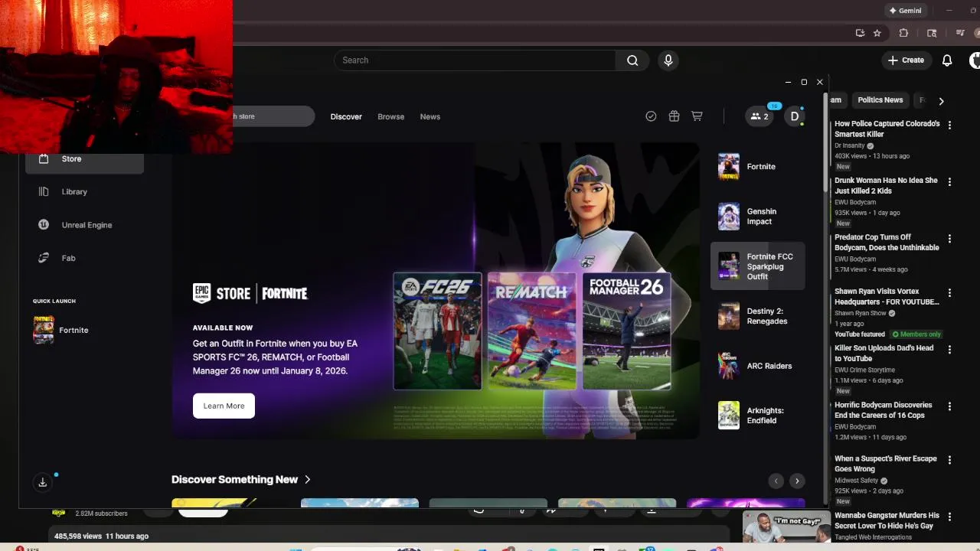Select Arknights: Endfield in featured list
The image size is (980, 551).
[758, 416]
